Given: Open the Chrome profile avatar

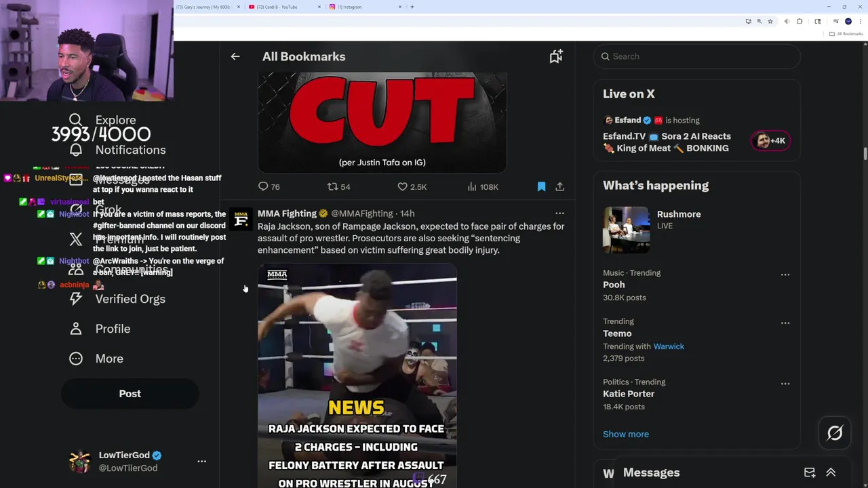Looking at the screenshot, I should [848, 22].
